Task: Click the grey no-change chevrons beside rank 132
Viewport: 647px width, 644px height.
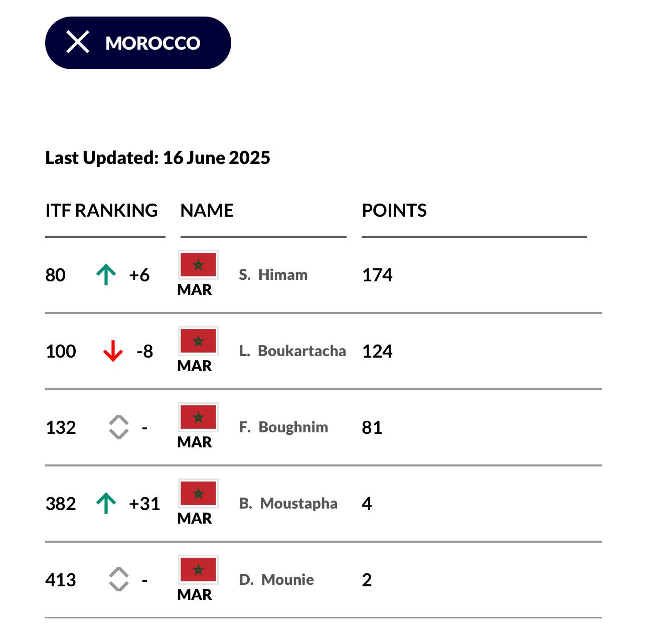Action: click(x=119, y=427)
